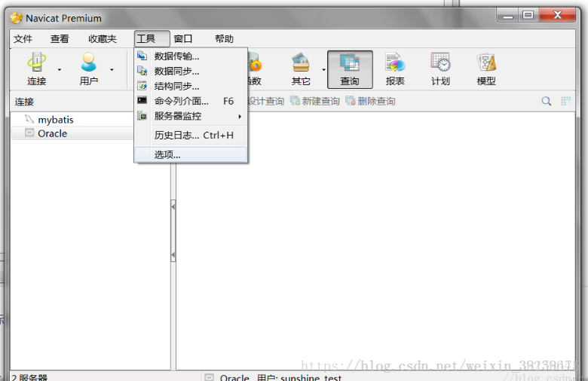Screen dimensions: 588x381
Task: Open the 帮助 help menu
Action: 224,38
